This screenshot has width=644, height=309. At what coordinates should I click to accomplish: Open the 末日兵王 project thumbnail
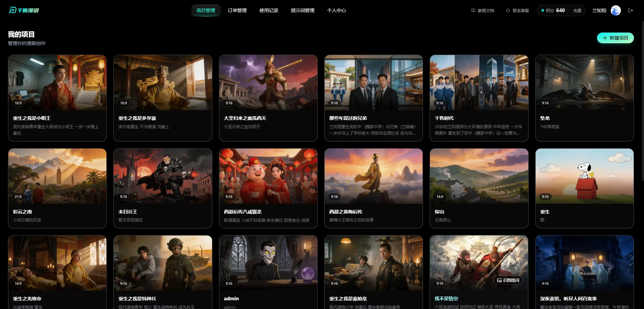coord(163,176)
